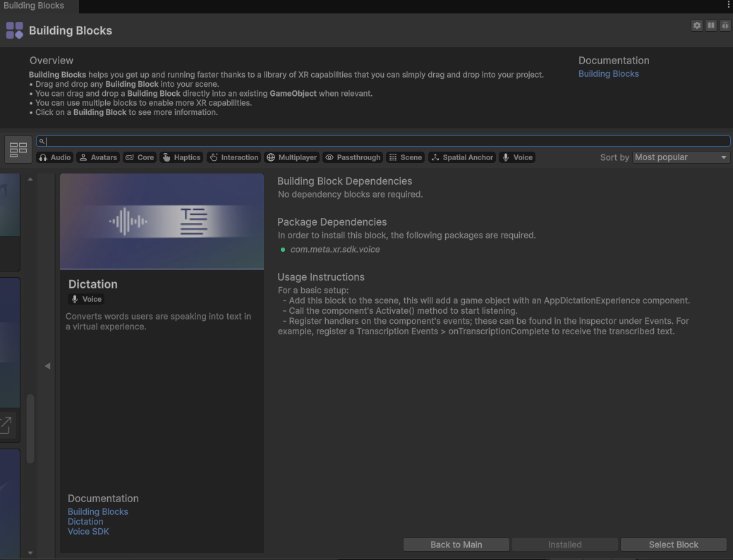
Task: Click the block search input field
Action: [x=384, y=141]
